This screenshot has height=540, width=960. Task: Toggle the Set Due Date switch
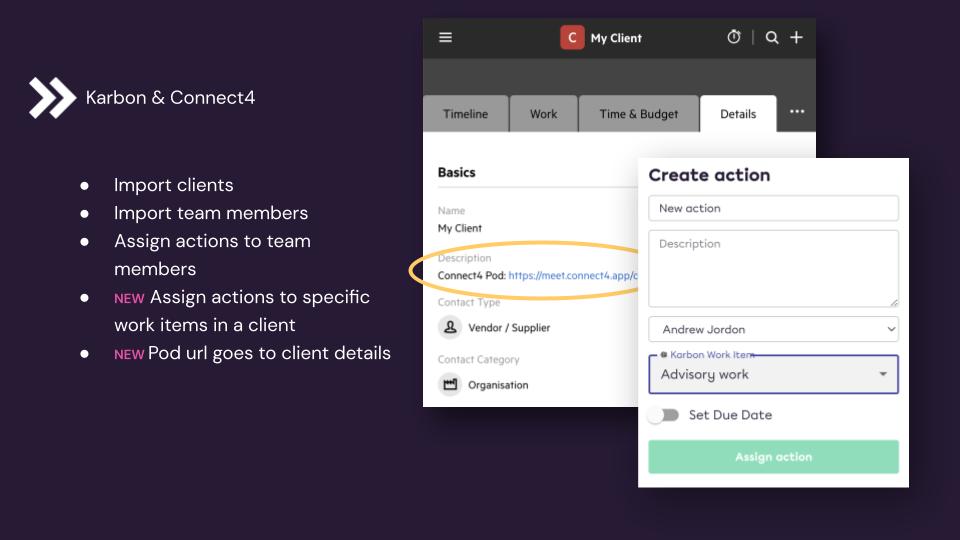[x=664, y=415]
